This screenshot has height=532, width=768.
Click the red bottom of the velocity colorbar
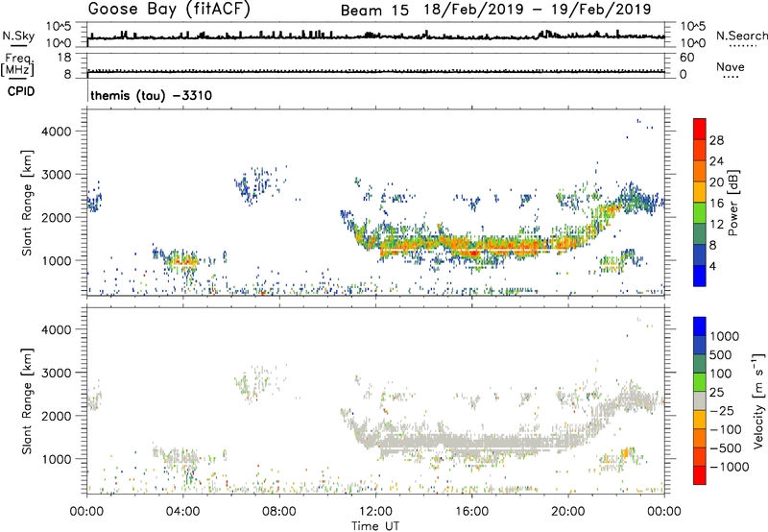pyautogui.click(x=700, y=475)
